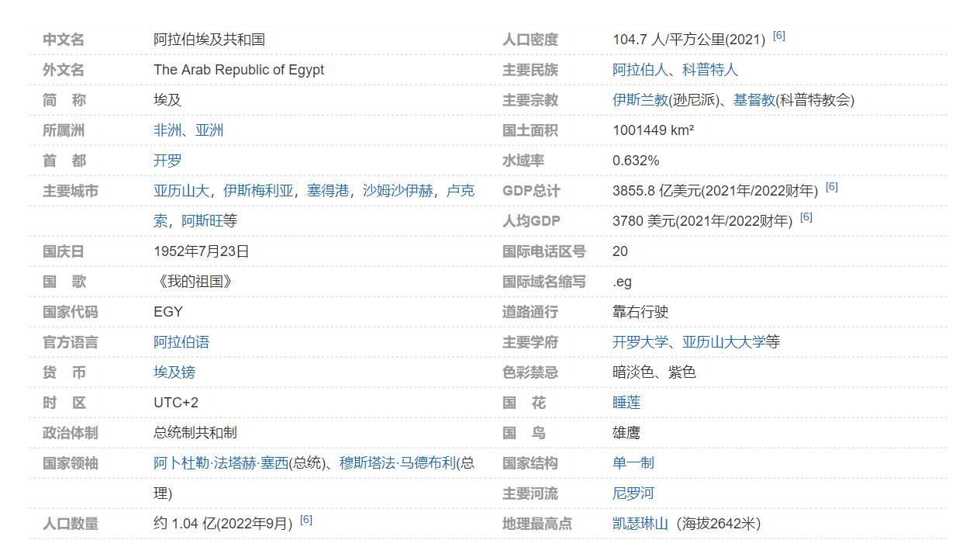Click the 非洲 continent link

click(167, 130)
